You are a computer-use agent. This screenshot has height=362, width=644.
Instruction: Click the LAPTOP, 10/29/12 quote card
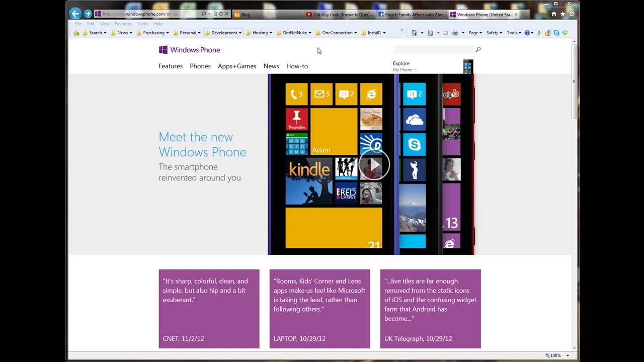[319, 309]
